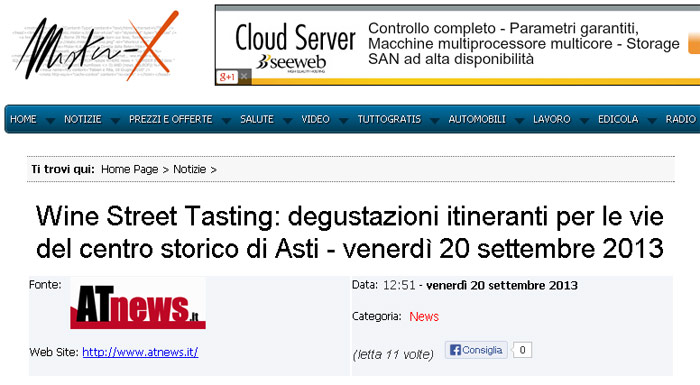The image size is (700, 385).
Task: Open the Tuttogratis menu item
Action: [389, 119]
